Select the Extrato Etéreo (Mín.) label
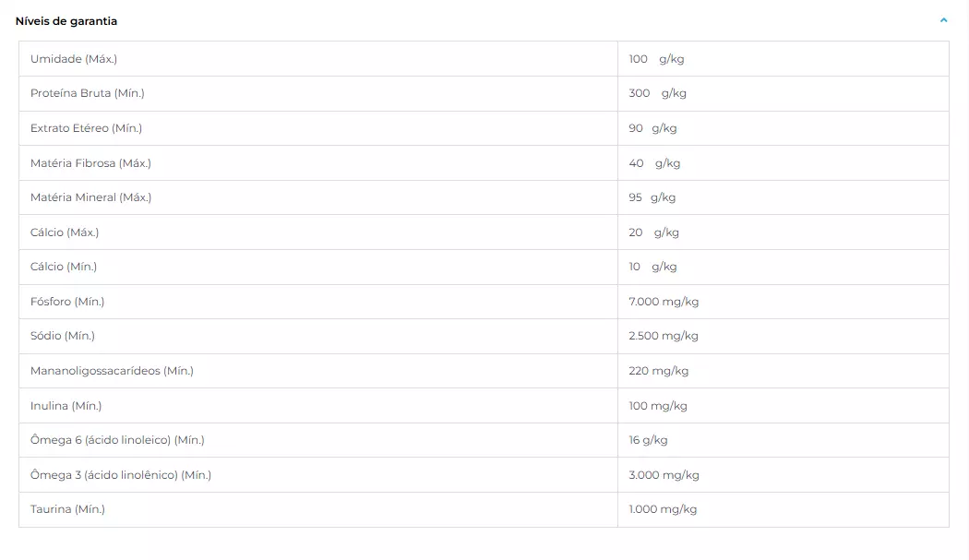 [86, 128]
